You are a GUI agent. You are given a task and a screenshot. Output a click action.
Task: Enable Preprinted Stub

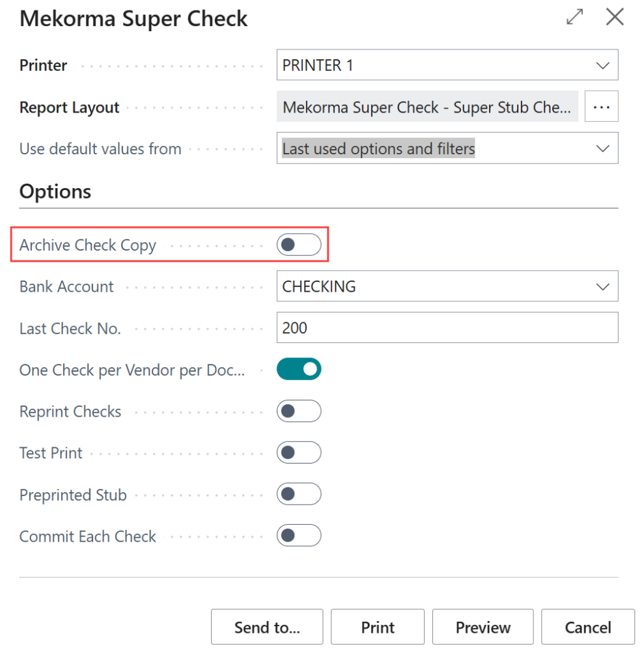tap(299, 494)
